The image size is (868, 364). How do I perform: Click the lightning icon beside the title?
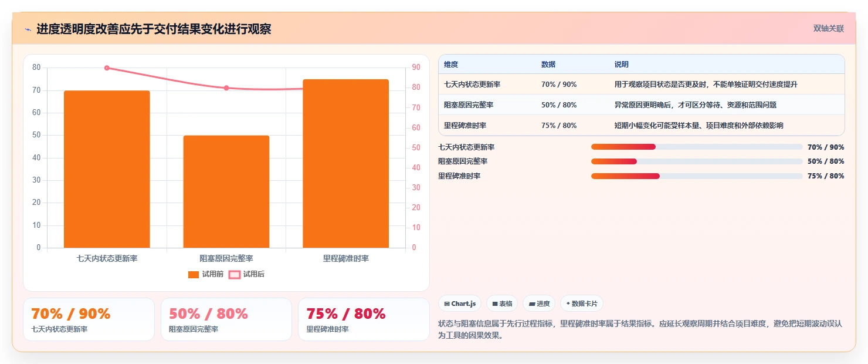[x=28, y=29]
